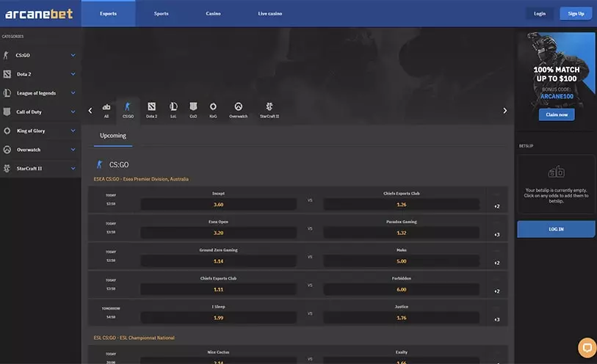
Task: Click Claim now on bonus banner
Action: [557, 114]
